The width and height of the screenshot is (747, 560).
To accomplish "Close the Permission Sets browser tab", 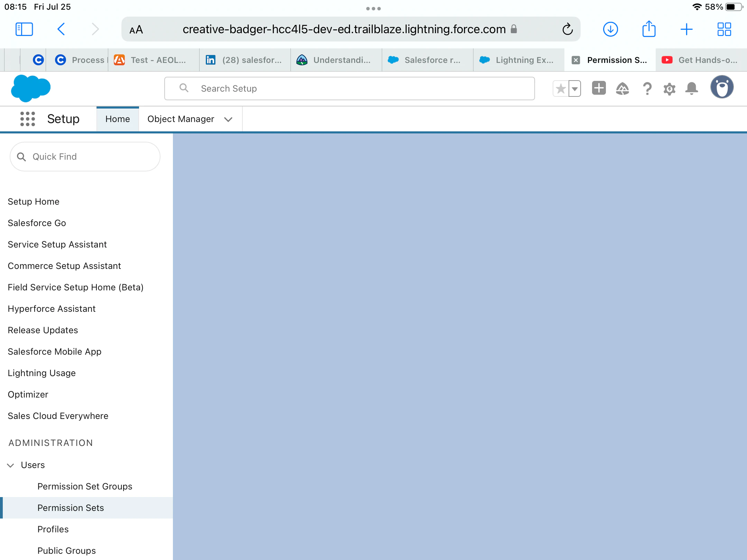I will click(576, 60).
